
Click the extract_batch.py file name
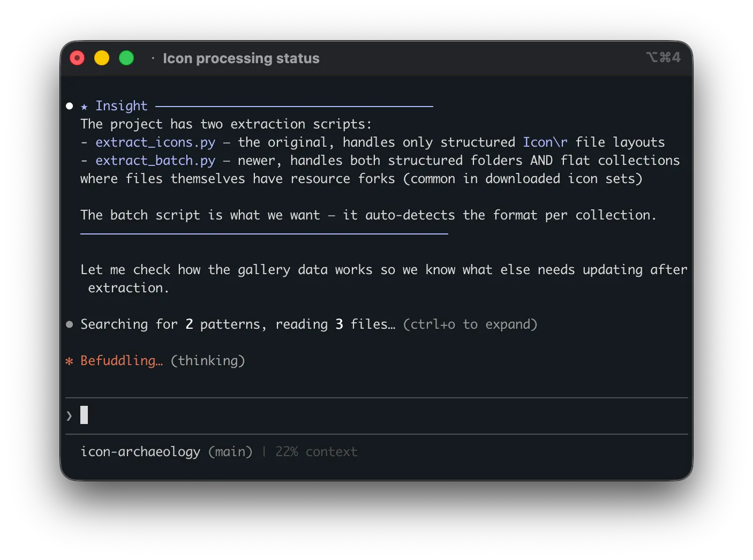(x=155, y=161)
